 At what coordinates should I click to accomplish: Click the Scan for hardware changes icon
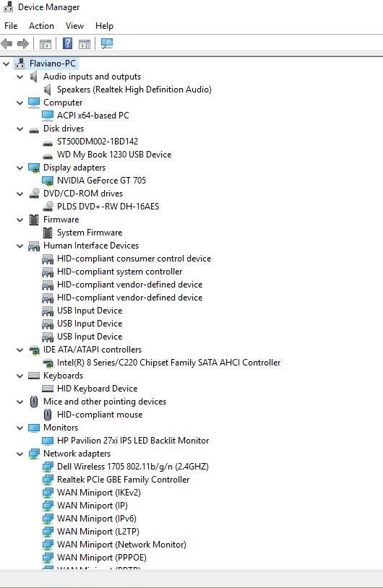(106, 43)
